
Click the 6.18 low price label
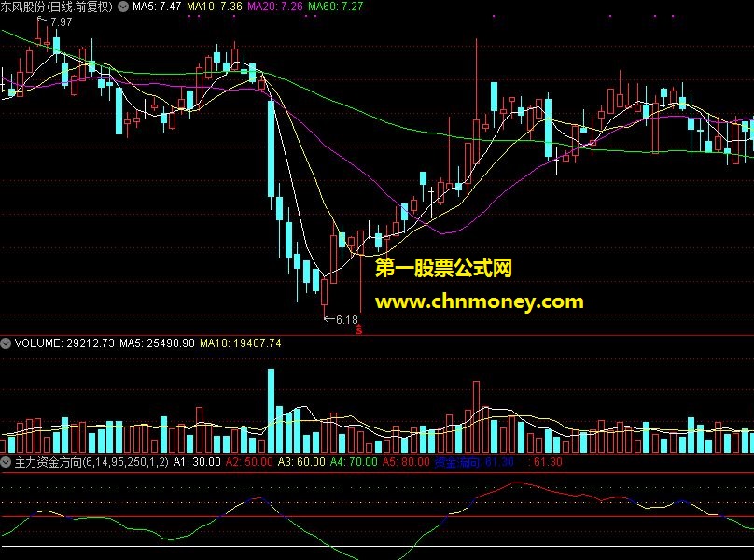[347, 320]
